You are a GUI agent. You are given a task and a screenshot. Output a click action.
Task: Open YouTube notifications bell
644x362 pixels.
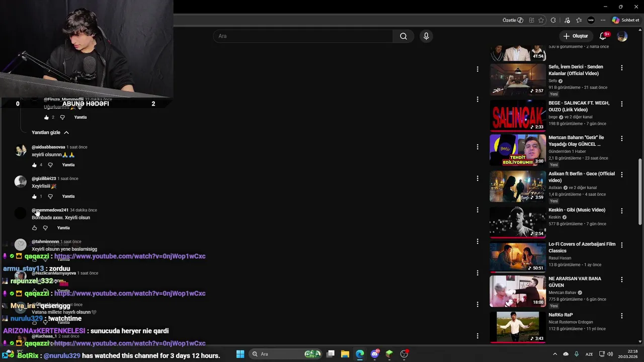click(603, 36)
